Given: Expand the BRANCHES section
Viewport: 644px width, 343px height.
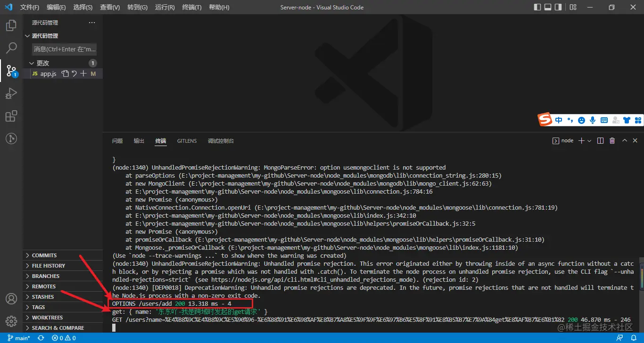Looking at the screenshot, I should [63, 276].
